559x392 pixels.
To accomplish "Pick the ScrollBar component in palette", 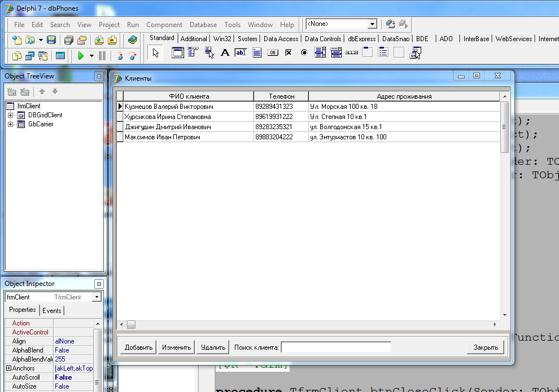I will point(352,52).
